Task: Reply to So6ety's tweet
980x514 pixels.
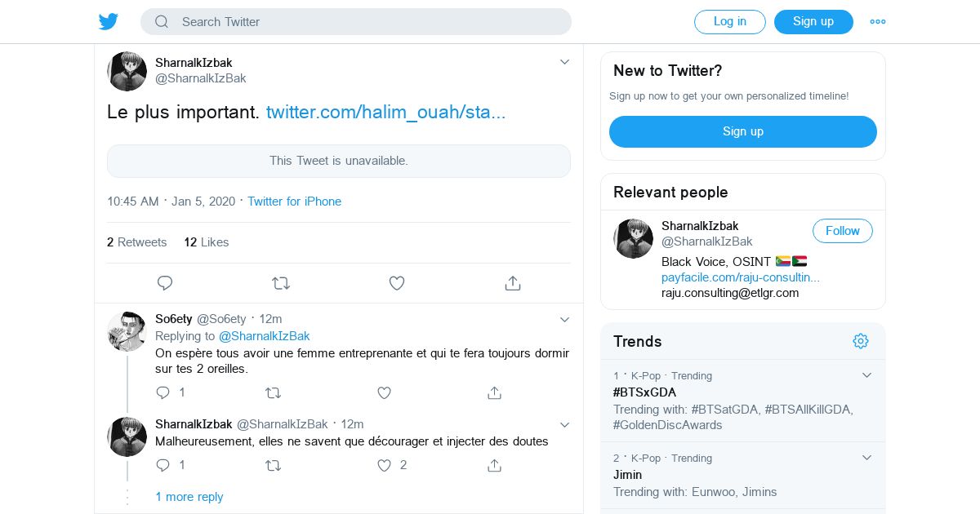Action: 163,392
